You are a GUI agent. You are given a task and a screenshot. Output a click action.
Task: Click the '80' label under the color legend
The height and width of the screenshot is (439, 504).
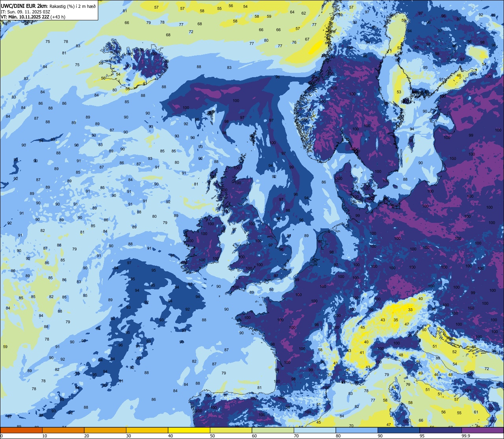click(338, 436)
